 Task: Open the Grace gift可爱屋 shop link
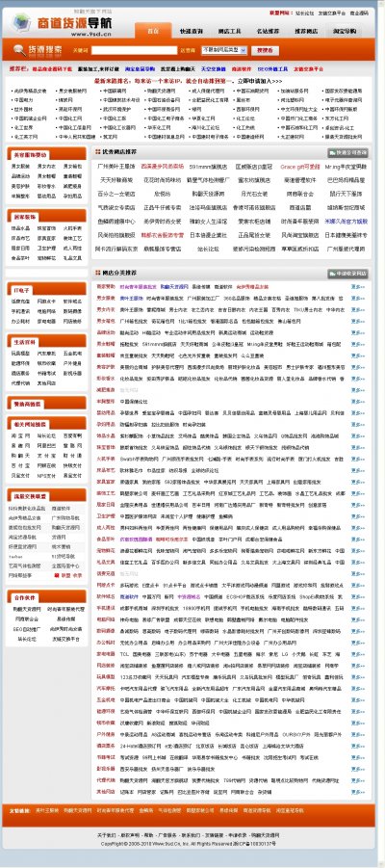click(299, 167)
